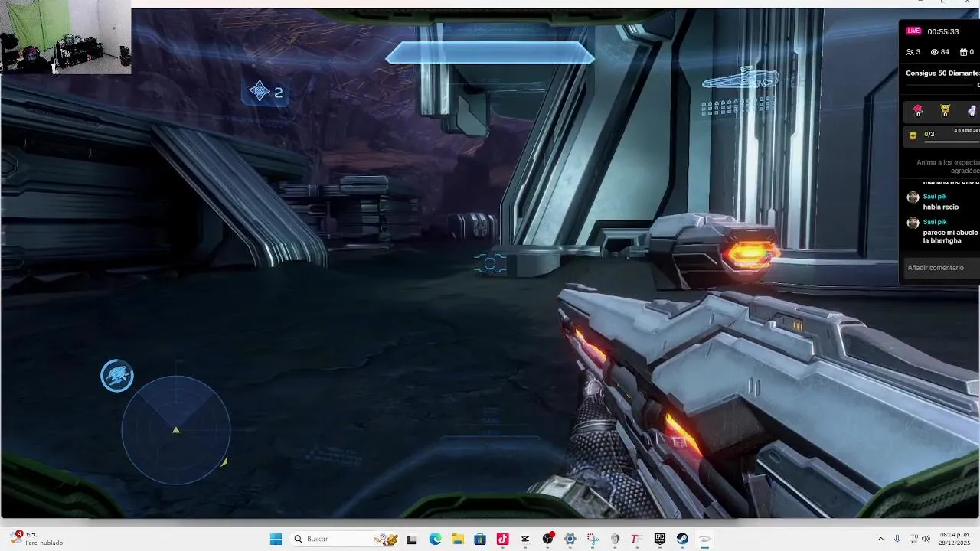Screen dimensions: 980x551
Task: Click the LIVE badge in stream panel
Action: click(x=913, y=31)
